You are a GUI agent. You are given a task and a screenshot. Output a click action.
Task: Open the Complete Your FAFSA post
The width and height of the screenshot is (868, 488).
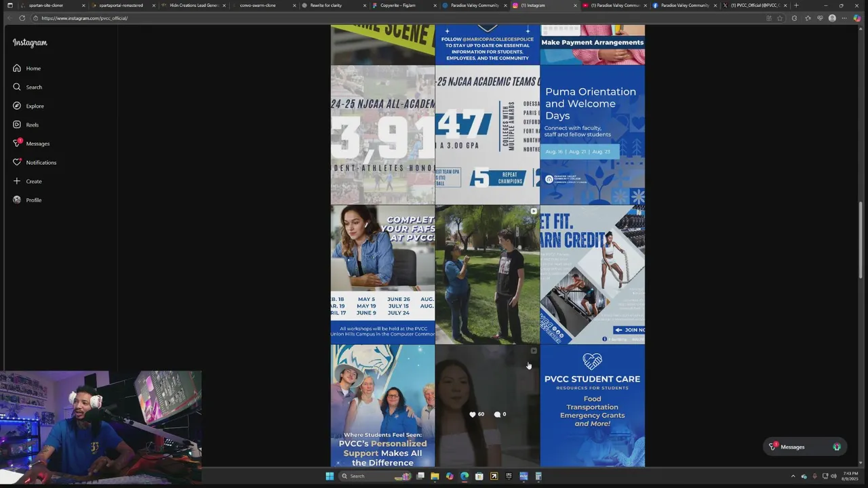(x=382, y=274)
